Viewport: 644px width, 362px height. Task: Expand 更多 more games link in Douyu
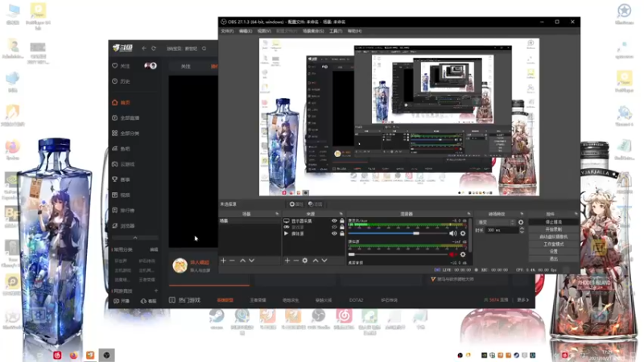pos(522,300)
